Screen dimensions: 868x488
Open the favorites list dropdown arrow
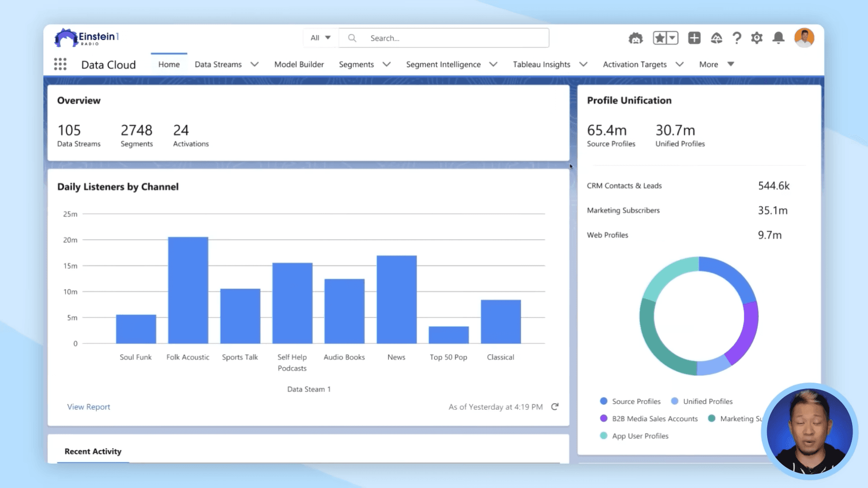tap(671, 38)
